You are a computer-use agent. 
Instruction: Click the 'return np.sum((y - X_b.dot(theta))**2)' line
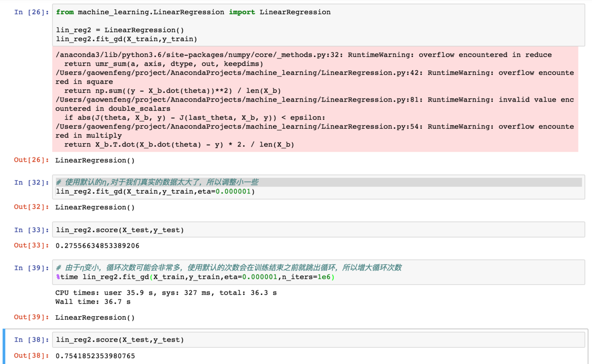[x=172, y=91]
